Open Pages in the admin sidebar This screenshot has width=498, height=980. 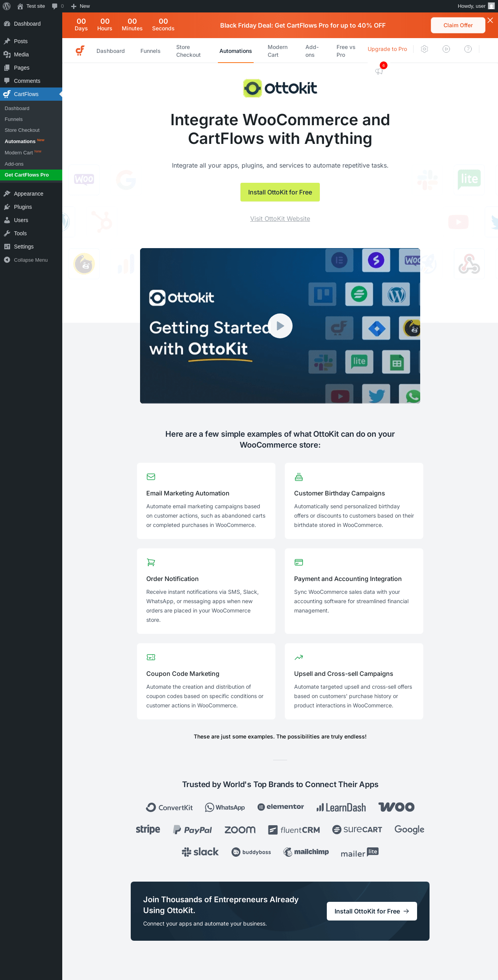point(31,68)
